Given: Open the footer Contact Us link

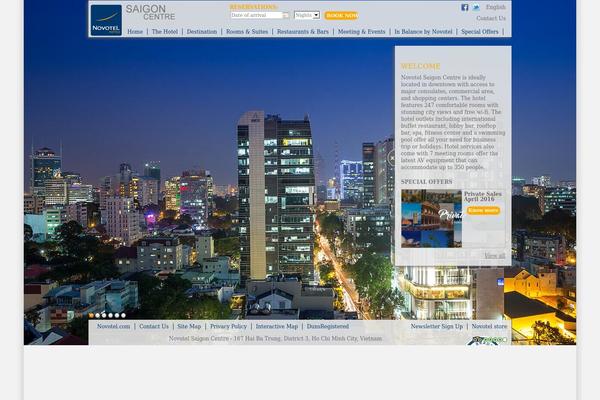Looking at the screenshot, I should (x=154, y=327).
